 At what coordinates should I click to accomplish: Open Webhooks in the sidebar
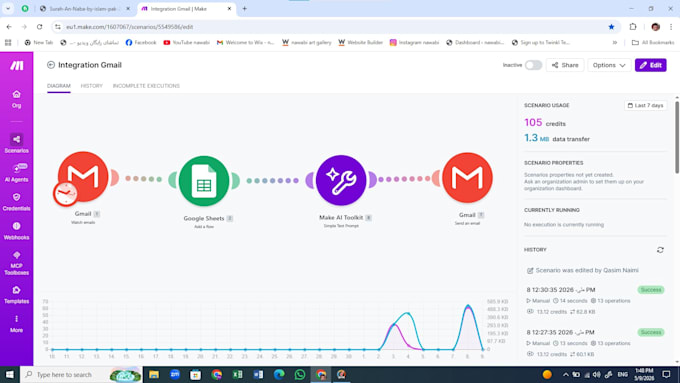[16, 230]
